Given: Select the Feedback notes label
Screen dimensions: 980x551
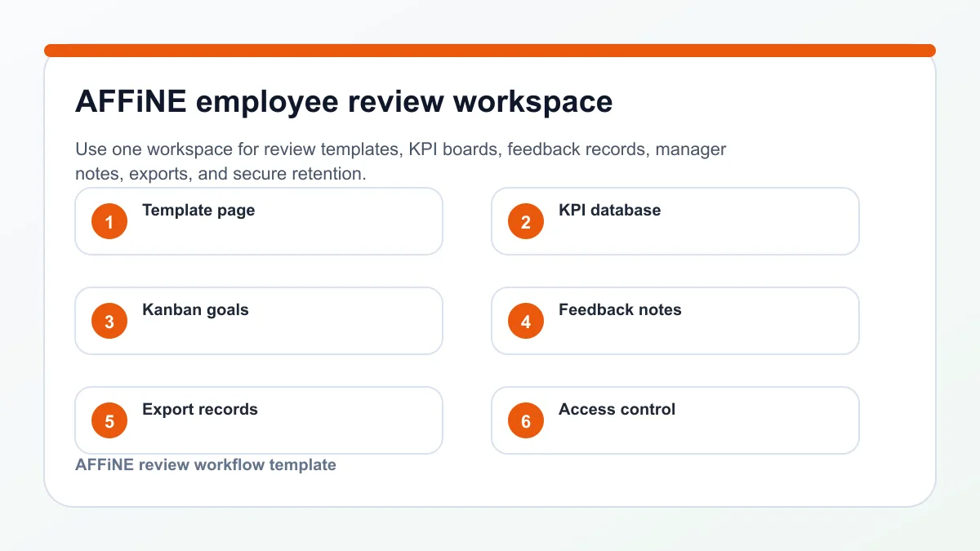Looking at the screenshot, I should coord(620,309).
